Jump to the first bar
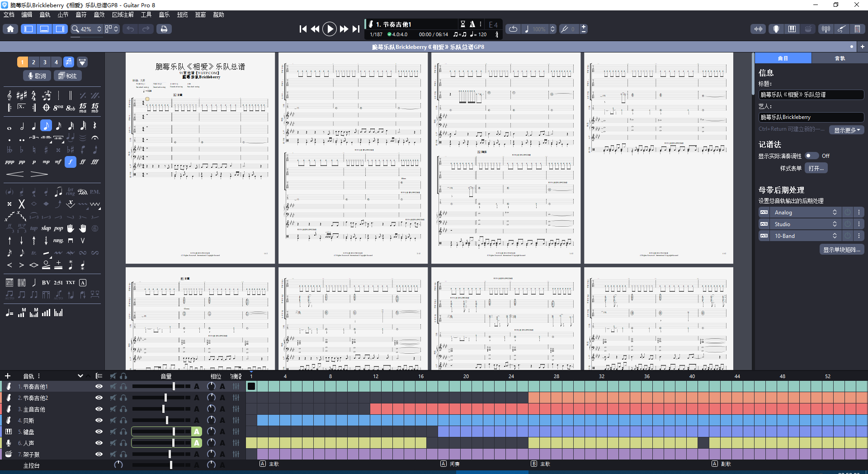868x474 pixels. click(303, 29)
